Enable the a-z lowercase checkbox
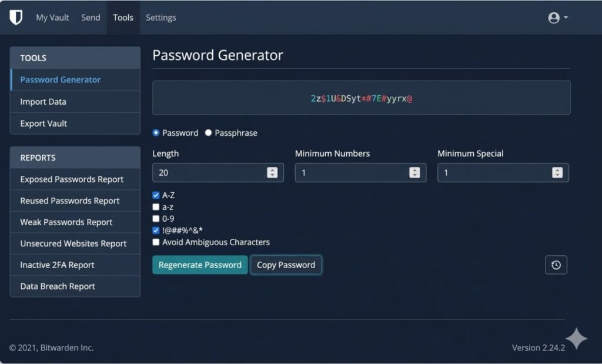 click(x=156, y=207)
